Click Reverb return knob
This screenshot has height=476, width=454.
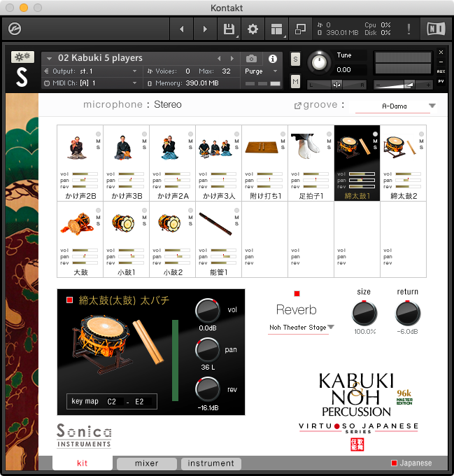click(408, 313)
